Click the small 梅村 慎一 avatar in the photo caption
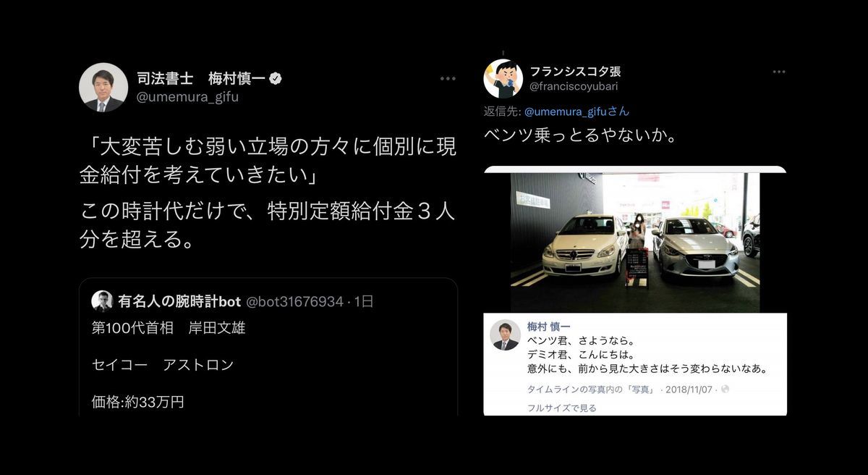This screenshot has width=868, height=475. [x=505, y=335]
